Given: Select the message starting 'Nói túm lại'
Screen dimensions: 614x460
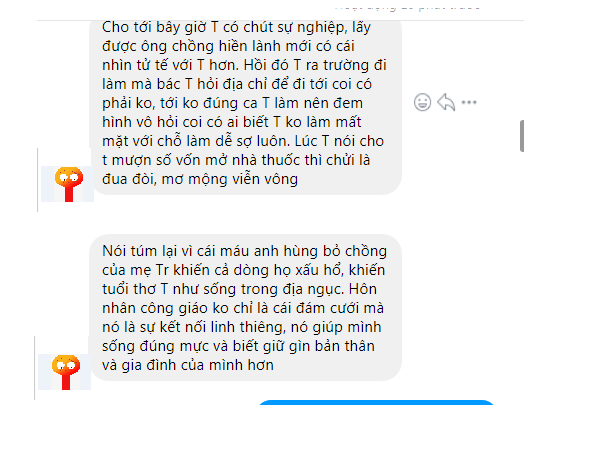Looking at the screenshot, I should pos(246,308).
